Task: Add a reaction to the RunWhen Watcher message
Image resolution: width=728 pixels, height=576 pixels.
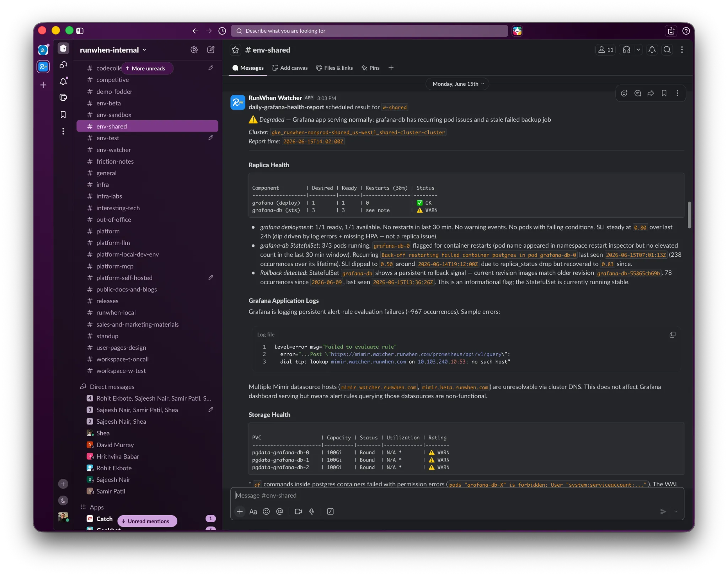Action: coord(624,93)
